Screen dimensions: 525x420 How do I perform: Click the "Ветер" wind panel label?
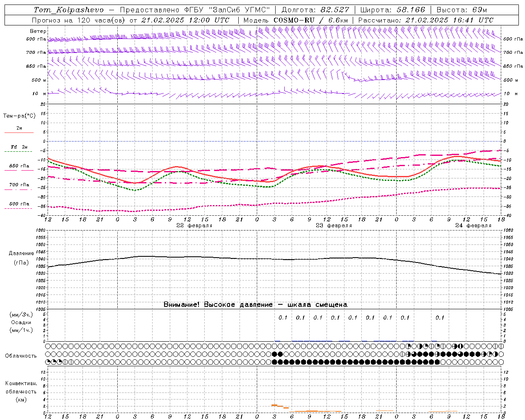(x=38, y=31)
